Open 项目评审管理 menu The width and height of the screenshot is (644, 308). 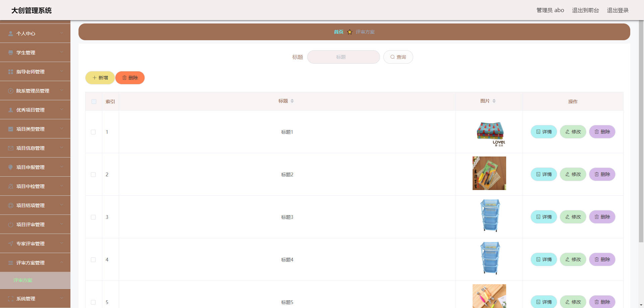[x=35, y=225]
